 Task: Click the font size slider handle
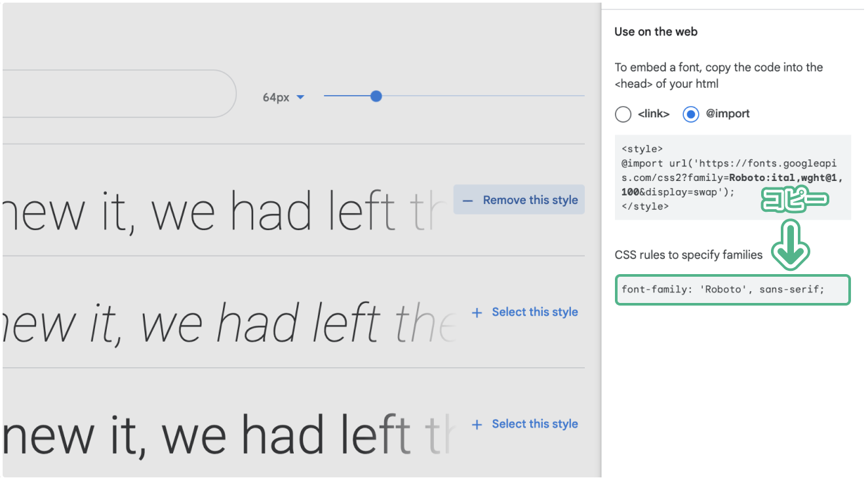376,96
